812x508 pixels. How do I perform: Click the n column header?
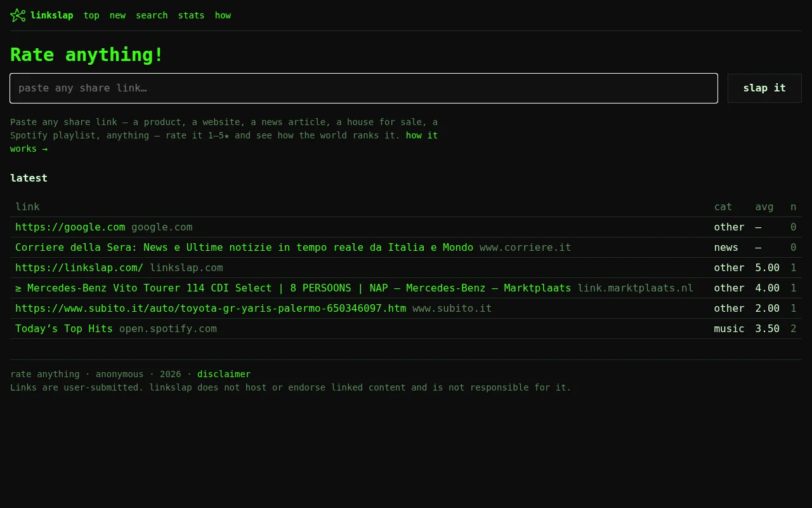point(793,206)
